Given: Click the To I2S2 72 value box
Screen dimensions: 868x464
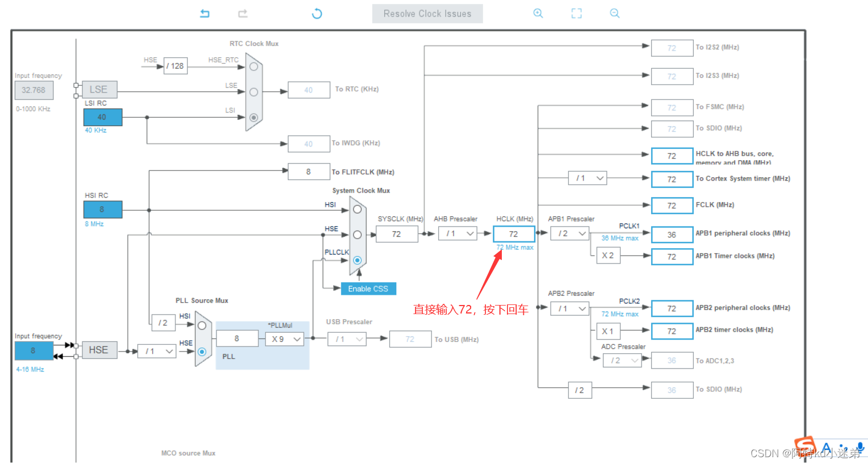Looking at the screenshot, I should pos(672,48).
